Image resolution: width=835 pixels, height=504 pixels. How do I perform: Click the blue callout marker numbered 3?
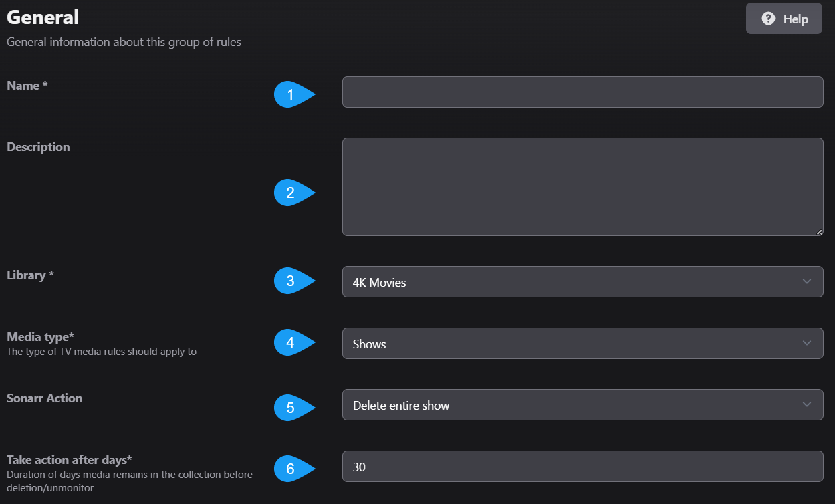[x=290, y=281]
